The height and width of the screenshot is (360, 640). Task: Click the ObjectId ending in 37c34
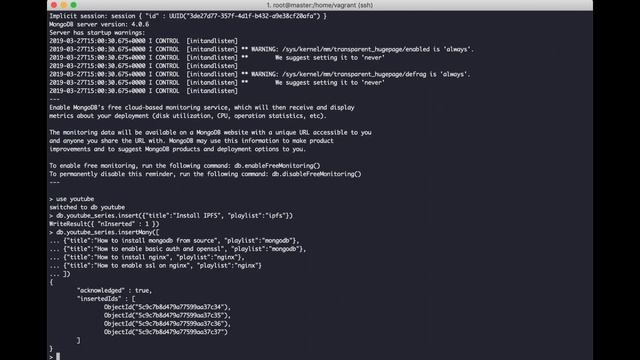[167, 307]
